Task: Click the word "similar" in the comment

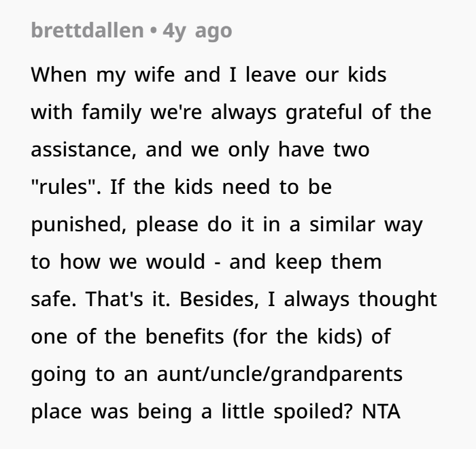Action: click(342, 224)
